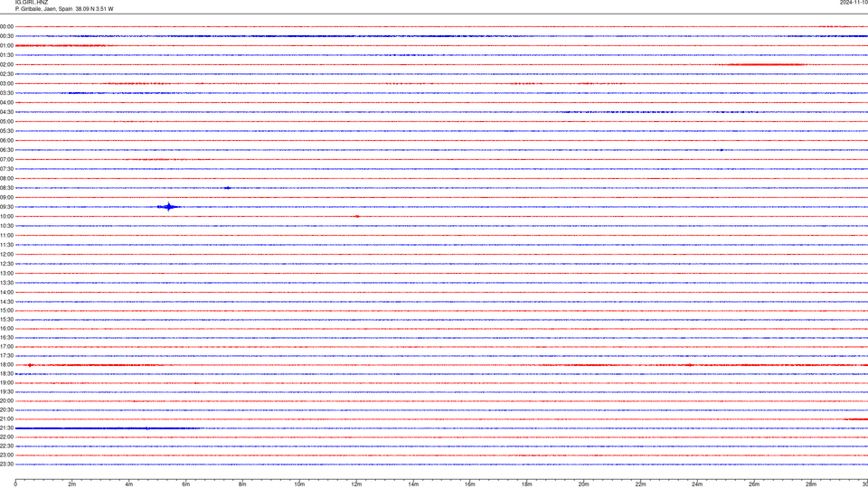The height and width of the screenshot is (488, 868).
Task: Pick the 02:30 time label
Action: 6,74
